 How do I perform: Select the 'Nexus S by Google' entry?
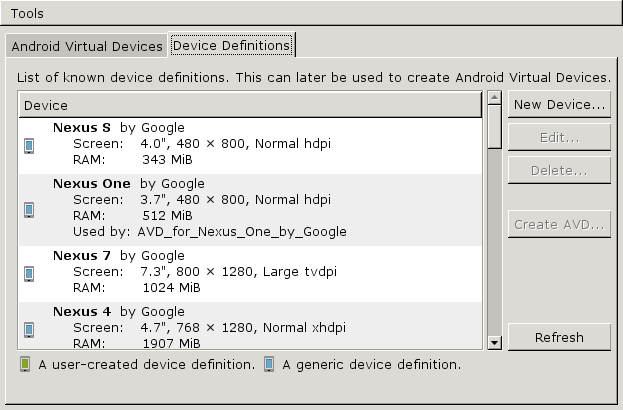click(250, 146)
